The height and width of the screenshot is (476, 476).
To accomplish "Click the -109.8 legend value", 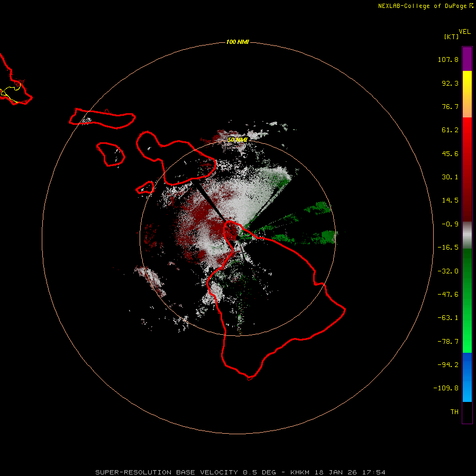I will tap(446, 388).
